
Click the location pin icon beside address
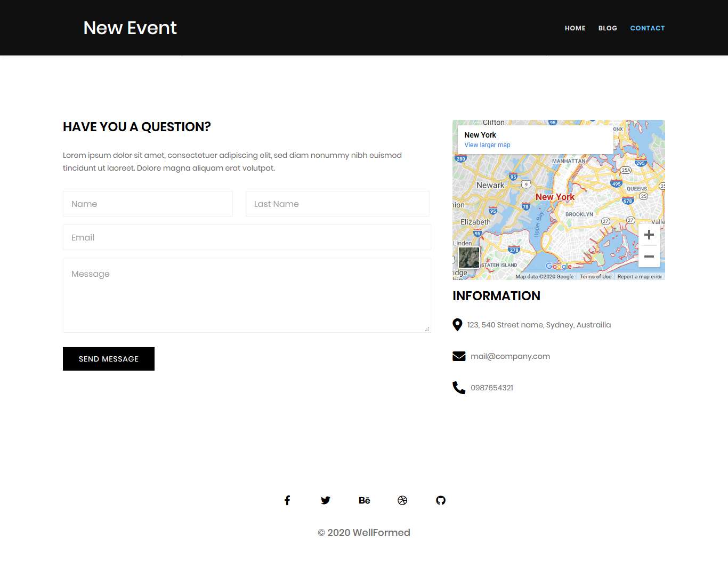pyautogui.click(x=457, y=325)
